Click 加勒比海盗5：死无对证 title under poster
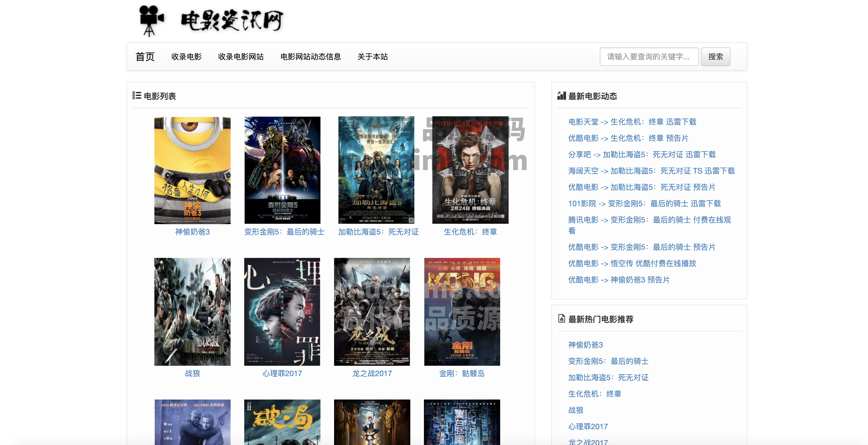Screen dimensions: 868x445 [x=378, y=232]
